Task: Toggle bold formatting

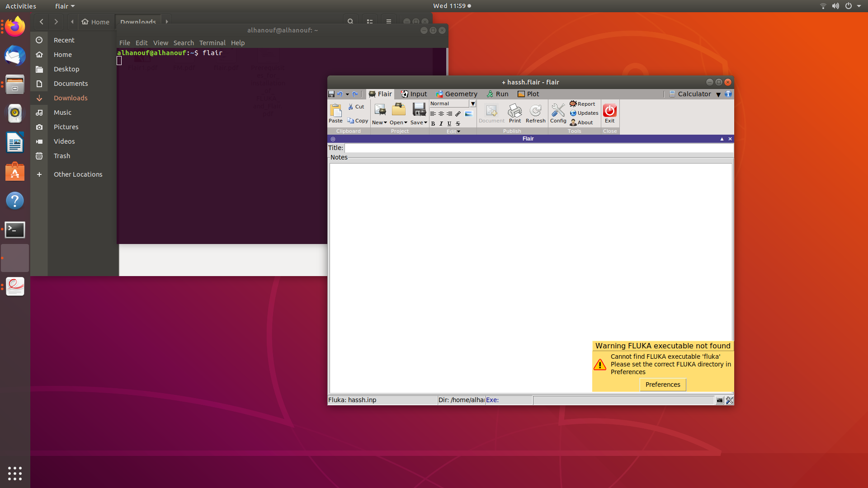Action: click(x=433, y=123)
